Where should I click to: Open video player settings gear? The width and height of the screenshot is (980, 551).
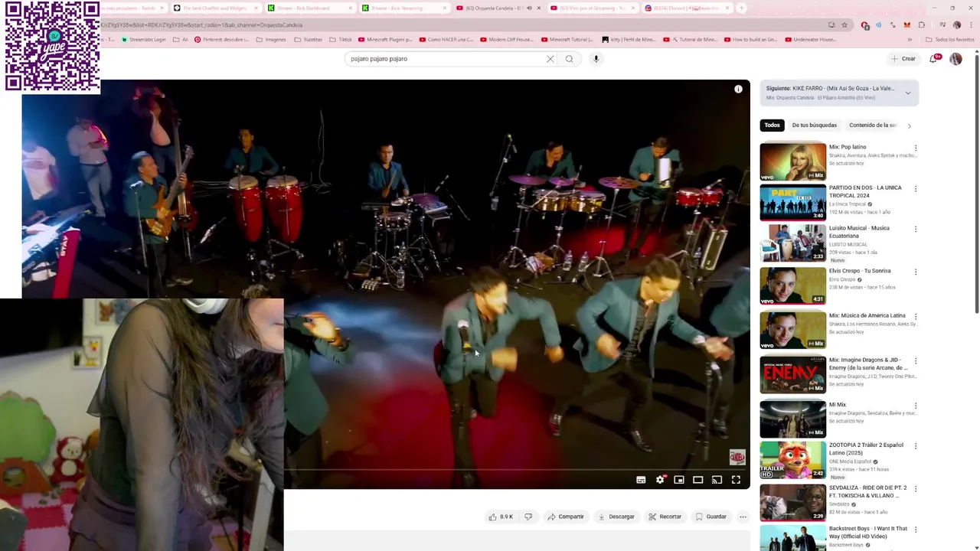tap(660, 480)
